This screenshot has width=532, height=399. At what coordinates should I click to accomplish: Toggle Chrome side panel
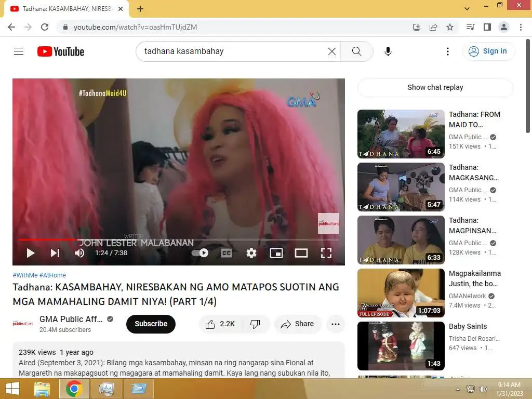tap(487, 27)
